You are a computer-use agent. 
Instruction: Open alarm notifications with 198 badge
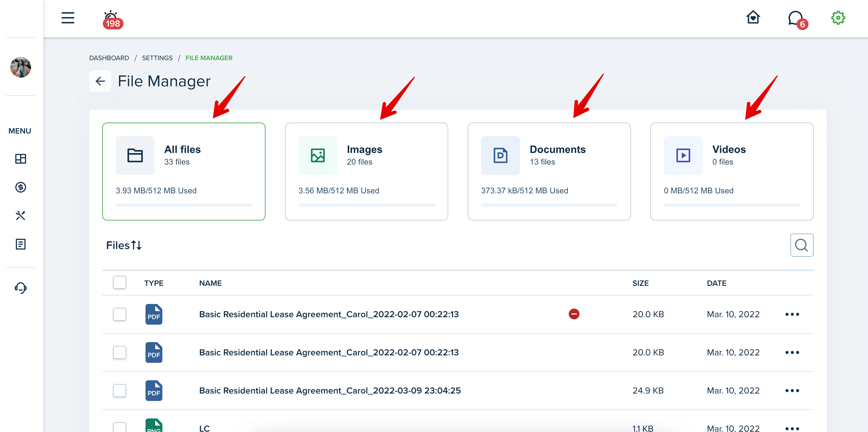click(x=112, y=20)
